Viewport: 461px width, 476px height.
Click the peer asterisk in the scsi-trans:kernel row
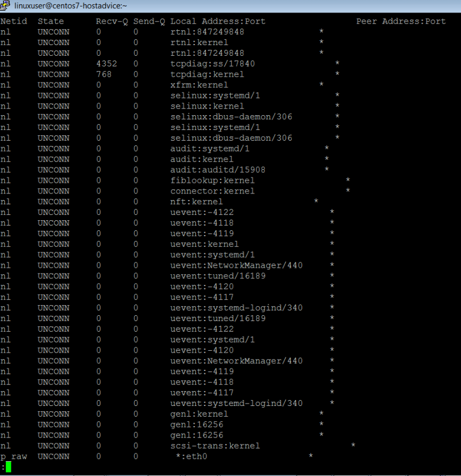(x=353, y=445)
